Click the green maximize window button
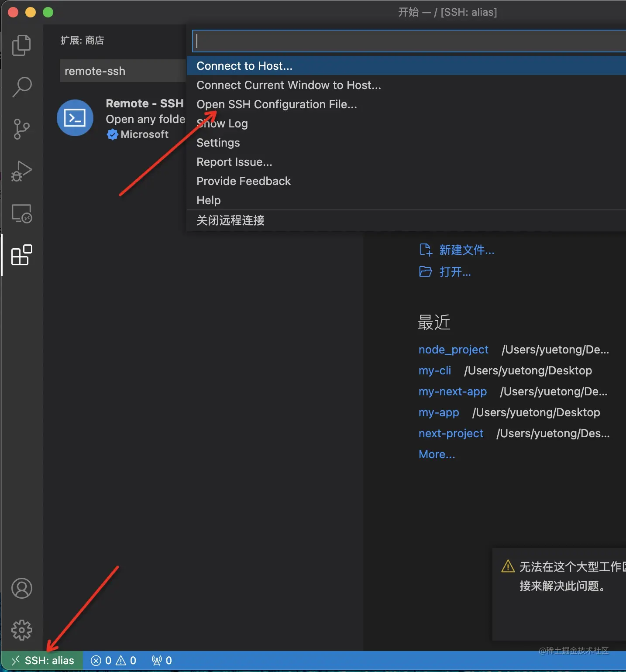The height and width of the screenshot is (672, 626). point(48,12)
